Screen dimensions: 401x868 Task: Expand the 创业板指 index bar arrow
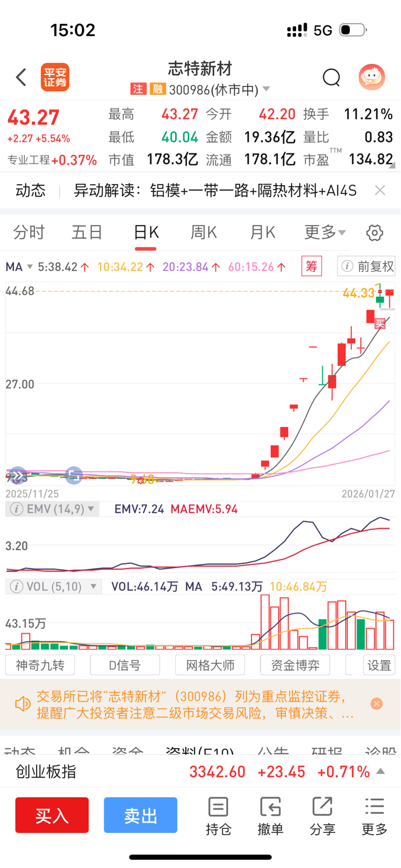(x=381, y=772)
